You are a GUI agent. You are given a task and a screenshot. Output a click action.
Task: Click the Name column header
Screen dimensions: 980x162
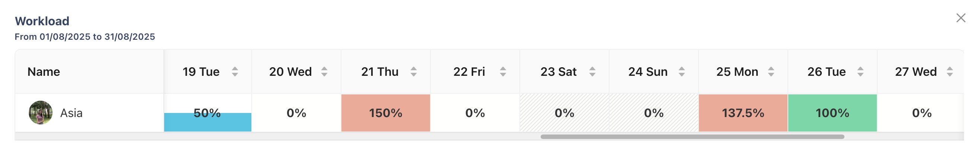click(44, 72)
